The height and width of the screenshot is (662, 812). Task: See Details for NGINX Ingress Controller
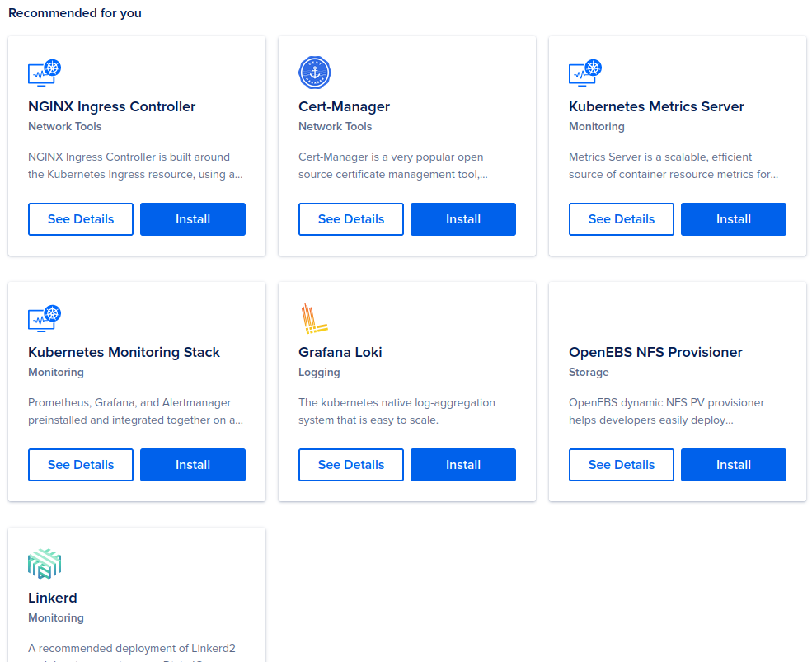[x=81, y=219]
